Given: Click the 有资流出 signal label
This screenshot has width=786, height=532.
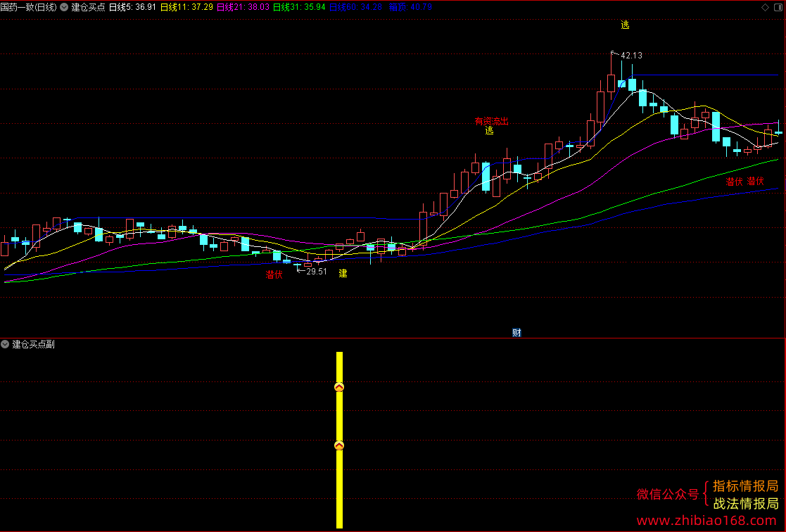Looking at the screenshot, I should (x=491, y=121).
